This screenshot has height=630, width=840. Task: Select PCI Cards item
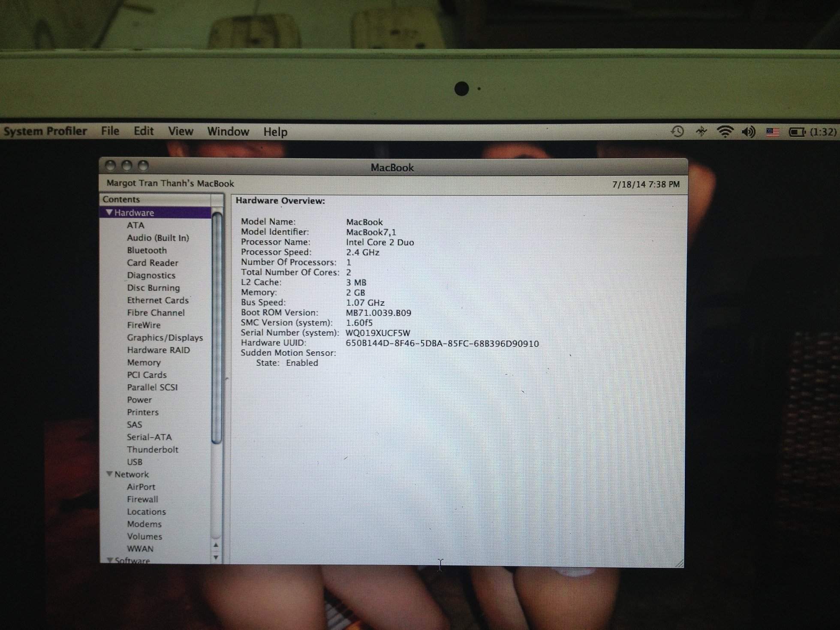(x=147, y=375)
